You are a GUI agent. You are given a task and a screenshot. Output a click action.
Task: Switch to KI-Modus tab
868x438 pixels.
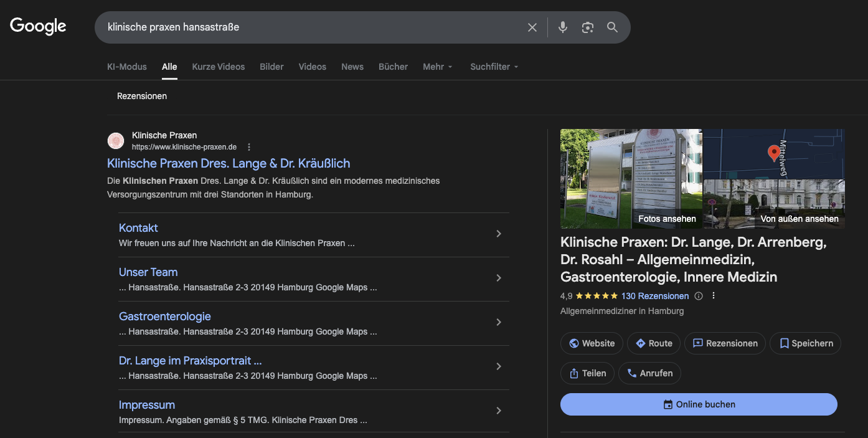point(127,67)
